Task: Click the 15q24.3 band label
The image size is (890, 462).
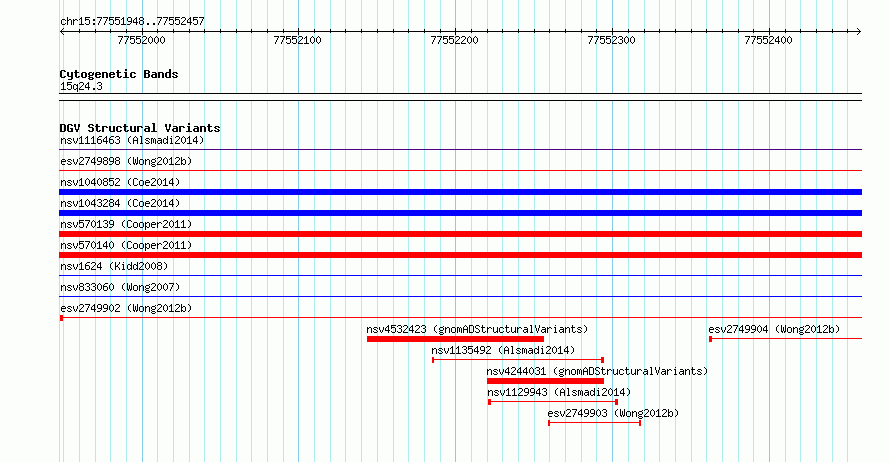Action: 81,86
